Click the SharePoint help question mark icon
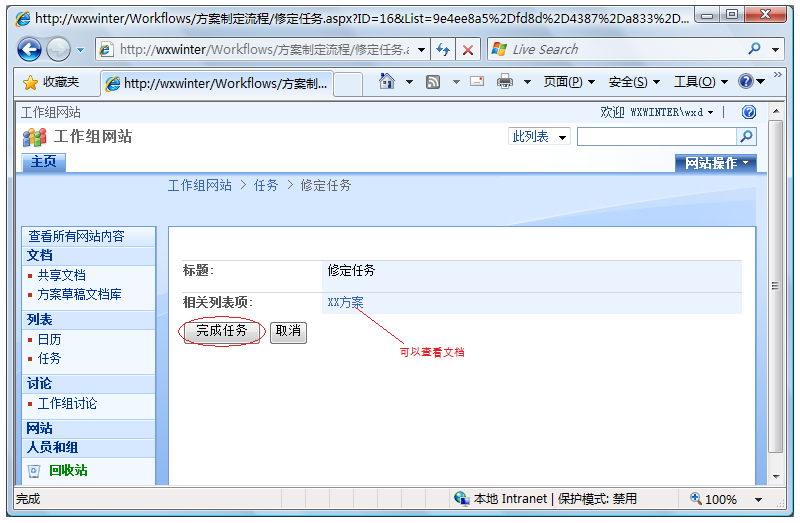 pyautogui.click(x=749, y=112)
